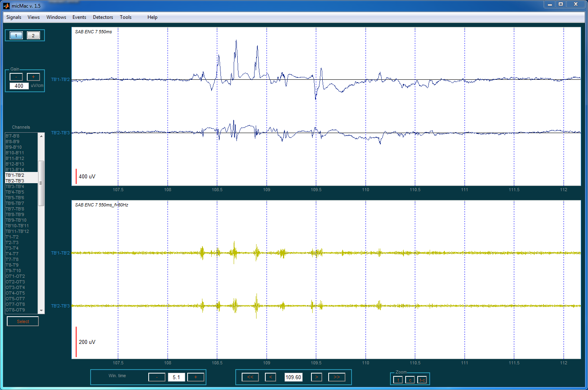Decrease gain with minus button
Image resolution: width=588 pixels, height=390 pixels.
pyautogui.click(x=16, y=77)
